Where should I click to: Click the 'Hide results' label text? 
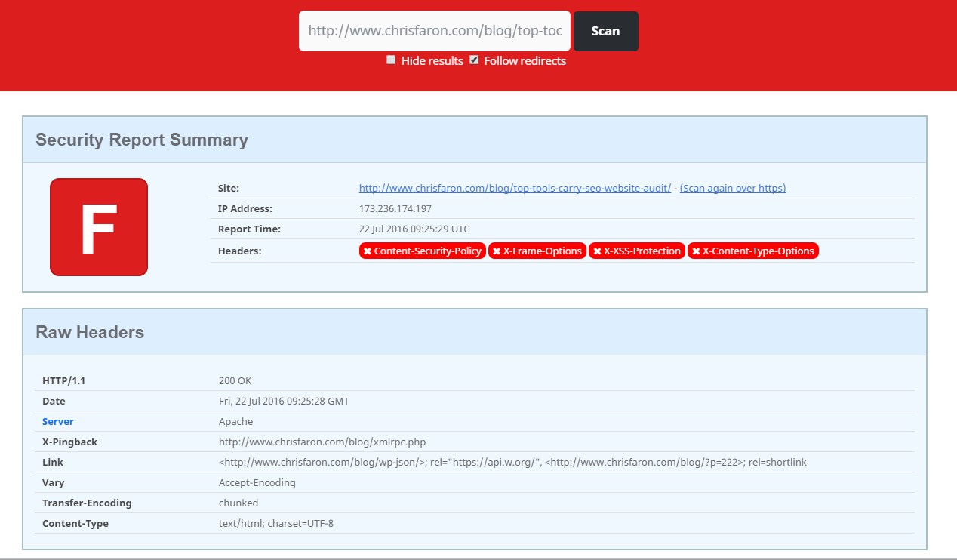click(432, 61)
